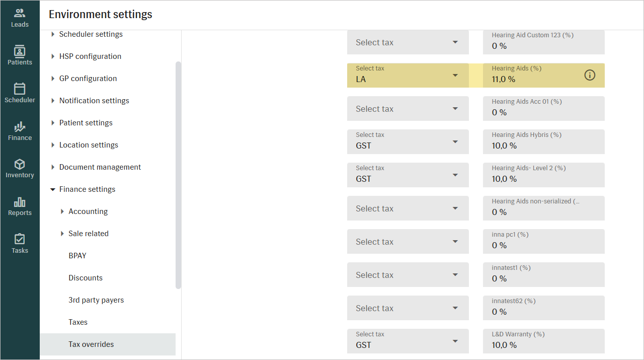Viewport: 644px width, 360px height.
Task: Open BPAY settings
Action: (x=77, y=256)
